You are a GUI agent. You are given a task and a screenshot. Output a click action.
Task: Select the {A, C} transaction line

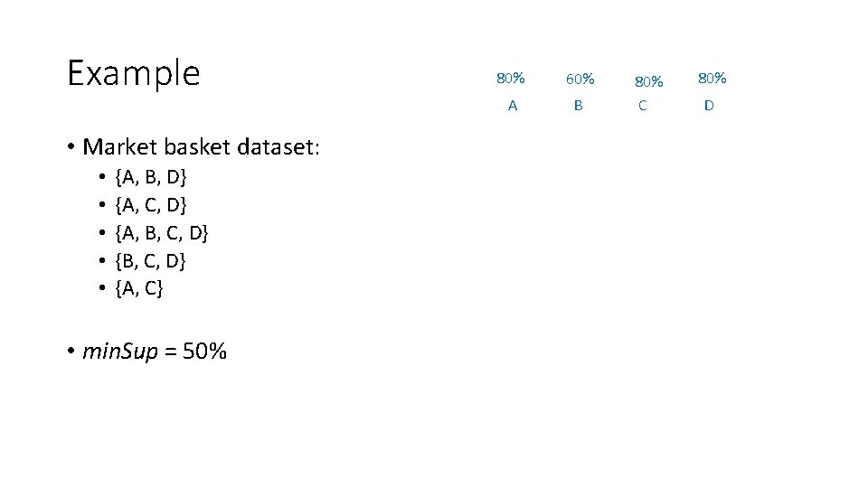click(139, 289)
